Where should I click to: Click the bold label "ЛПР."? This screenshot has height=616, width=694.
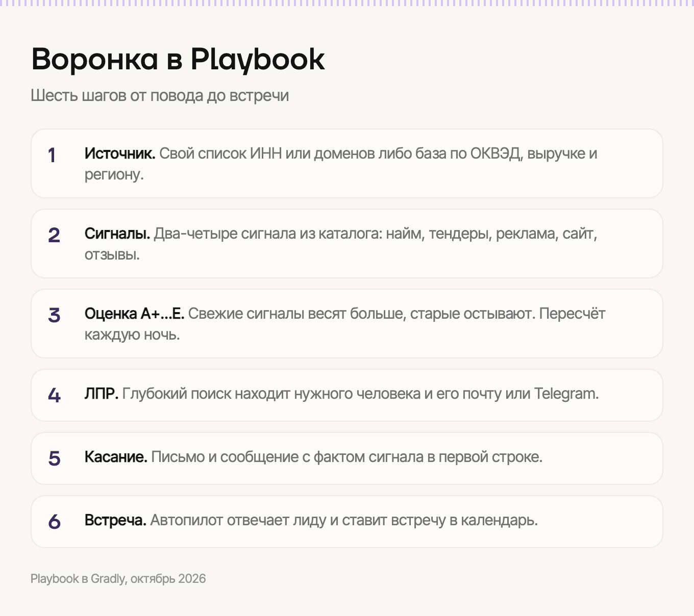point(102,394)
